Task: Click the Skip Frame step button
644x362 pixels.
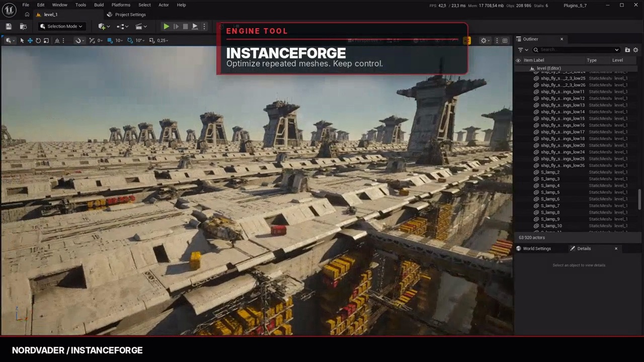Action: click(x=176, y=27)
